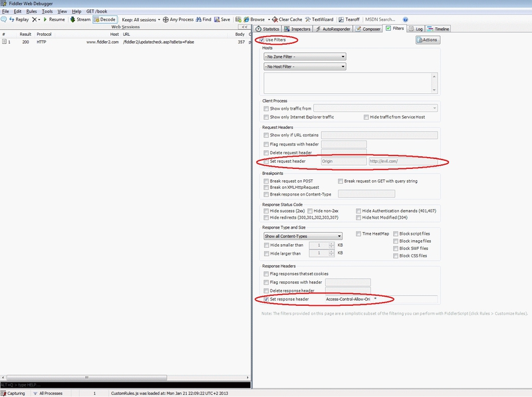This screenshot has height=397, width=532.
Task: Expand the No Zone Filter dropdown
Action: point(305,57)
